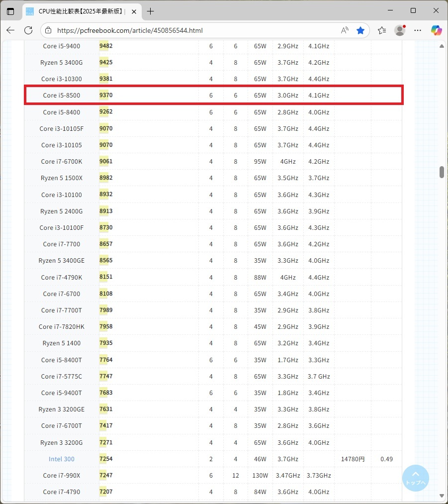Open the tab actions menu icon

click(x=10, y=11)
